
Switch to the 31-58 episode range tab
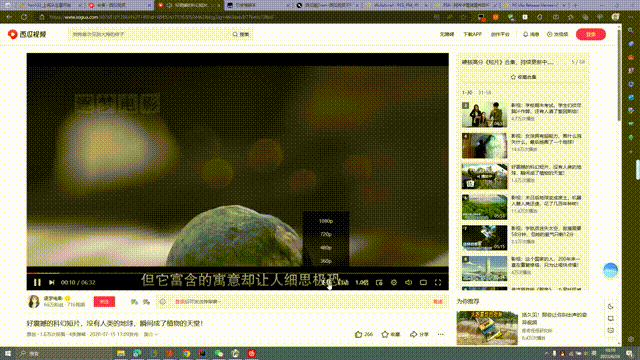coord(484,93)
